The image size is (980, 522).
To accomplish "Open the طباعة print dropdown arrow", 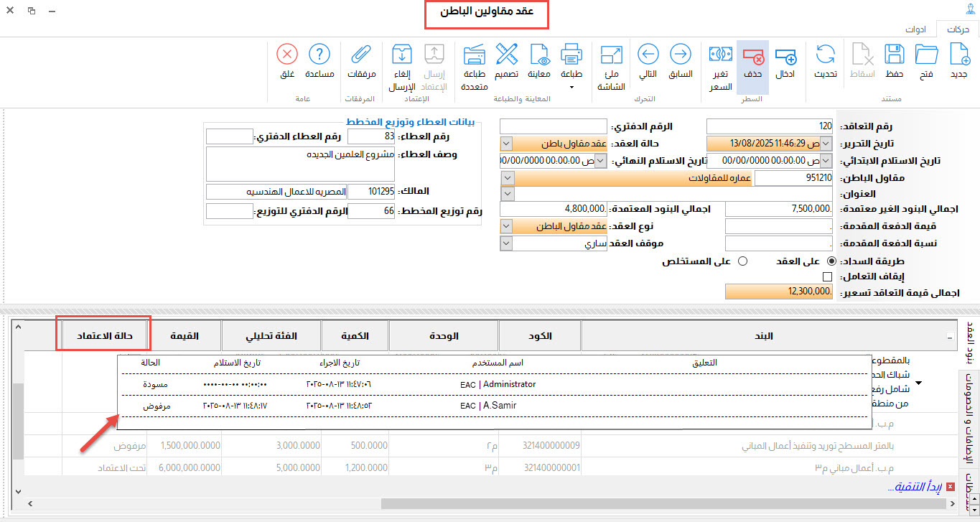I will click(571, 88).
